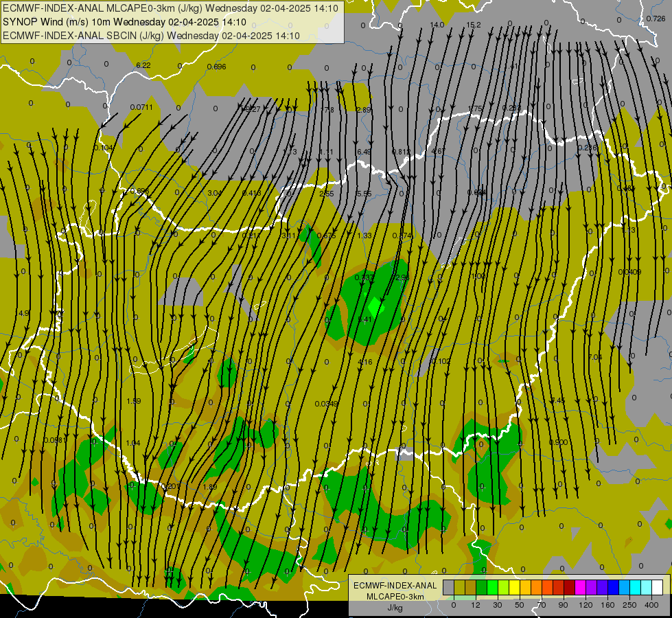672x618 pixels.
Task: Click the map value 14.0
Action: (x=437, y=25)
